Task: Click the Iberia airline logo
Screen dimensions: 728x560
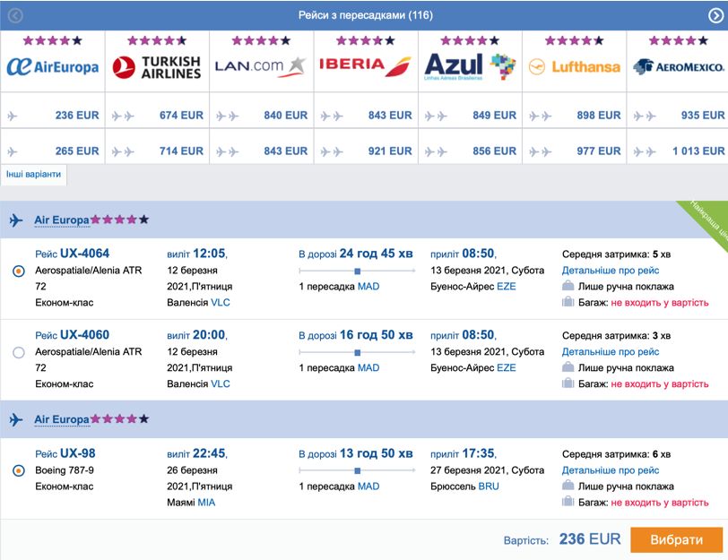Action: pyautogui.click(x=365, y=65)
